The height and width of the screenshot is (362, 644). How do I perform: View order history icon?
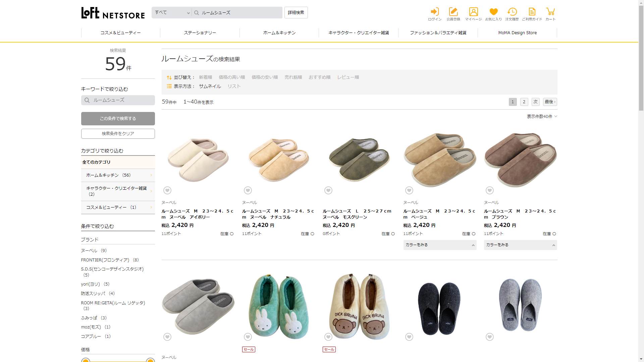tap(512, 12)
